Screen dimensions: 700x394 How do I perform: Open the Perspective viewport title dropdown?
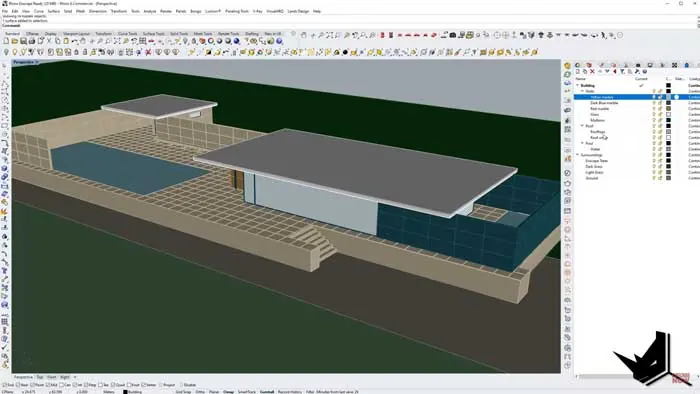point(37,62)
